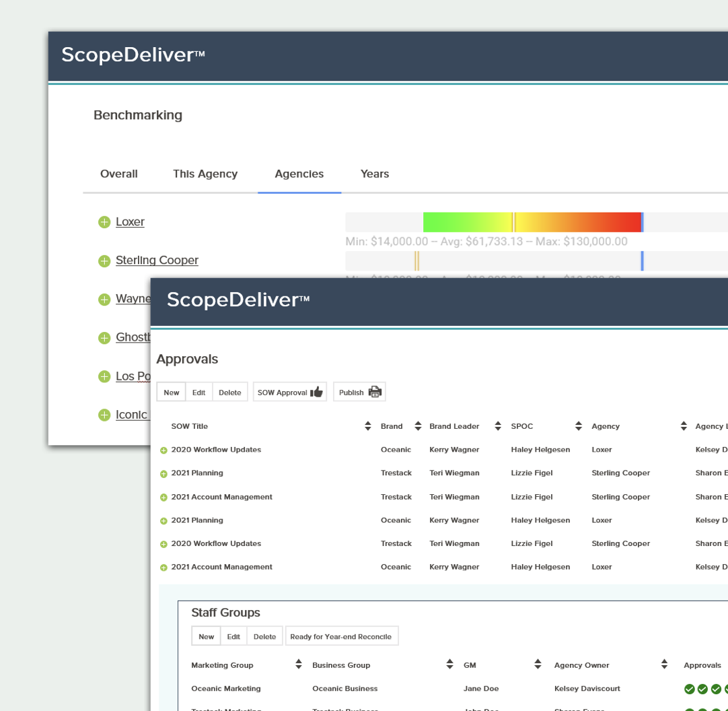Image resolution: width=728 pixels, height=711 pixels.
Task: Open the Years tab
Action: 375,174
